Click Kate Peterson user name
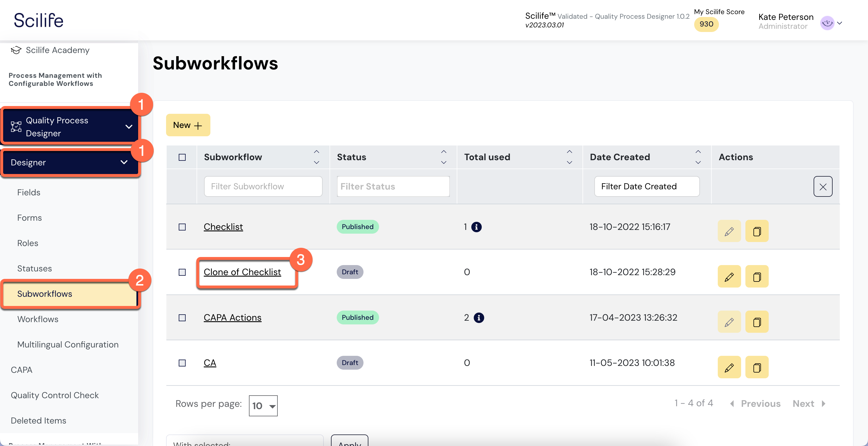The image size is (868, 446). pyautogui.click(x=785, y=17)
